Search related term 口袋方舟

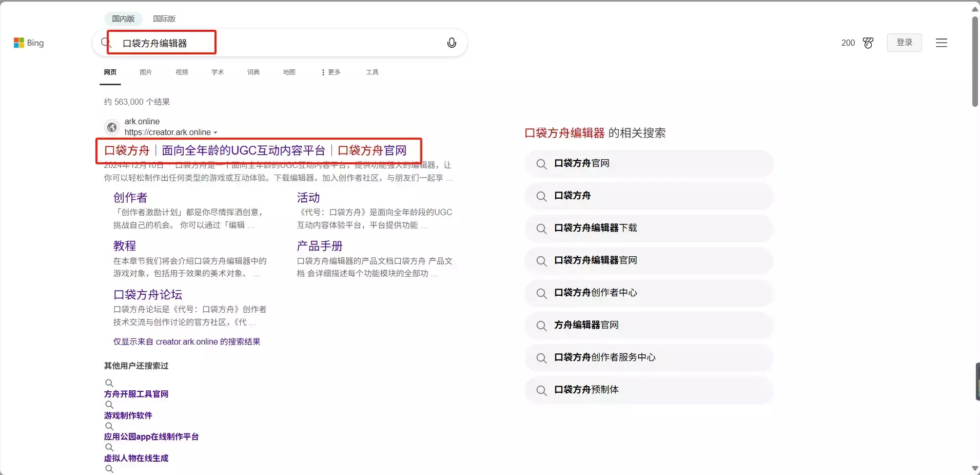point(649,196)
